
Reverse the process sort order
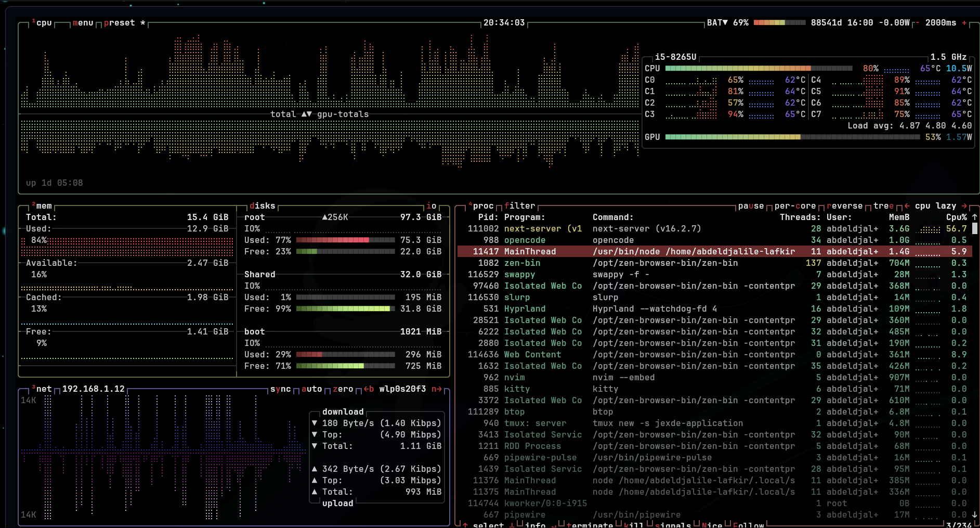[x=845, y=206]
